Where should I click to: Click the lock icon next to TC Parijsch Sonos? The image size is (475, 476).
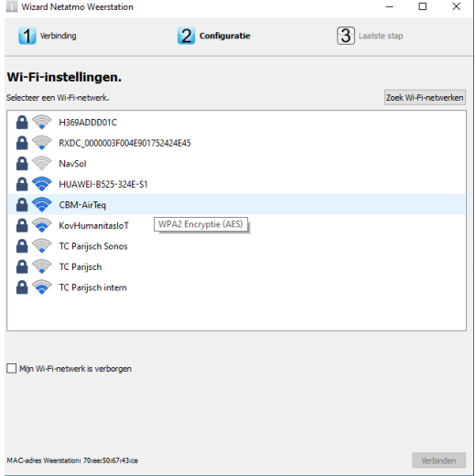click(x=22, y=246)
